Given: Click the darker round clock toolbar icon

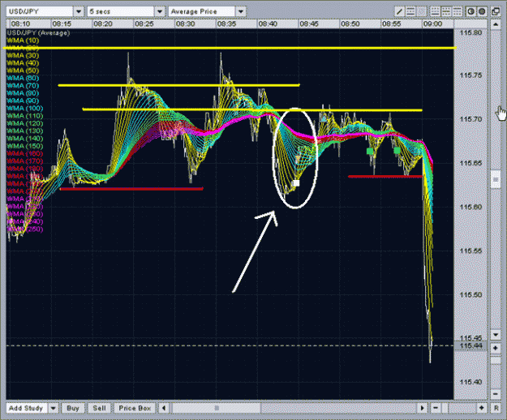Looking at the screenshot, I should click(x=482, y=11).
